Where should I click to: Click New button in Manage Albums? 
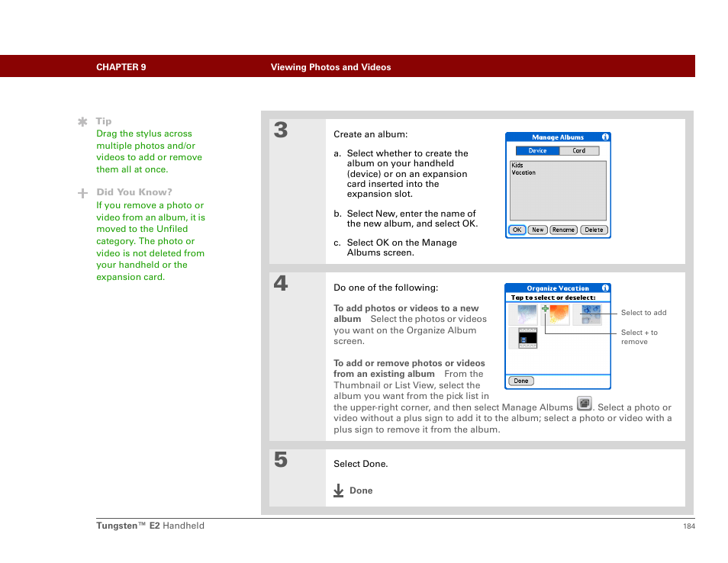coord(538,230)
